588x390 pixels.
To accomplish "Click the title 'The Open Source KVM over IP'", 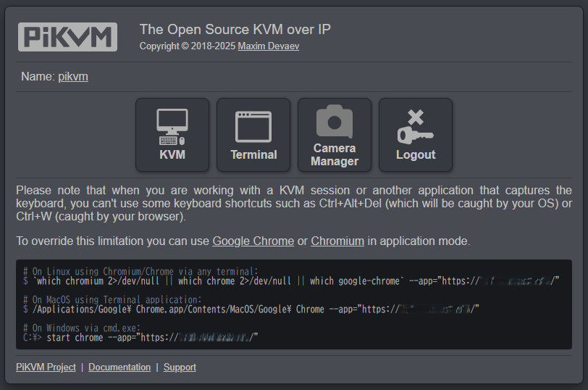I will pyautogui.click(x=235, y=29).
